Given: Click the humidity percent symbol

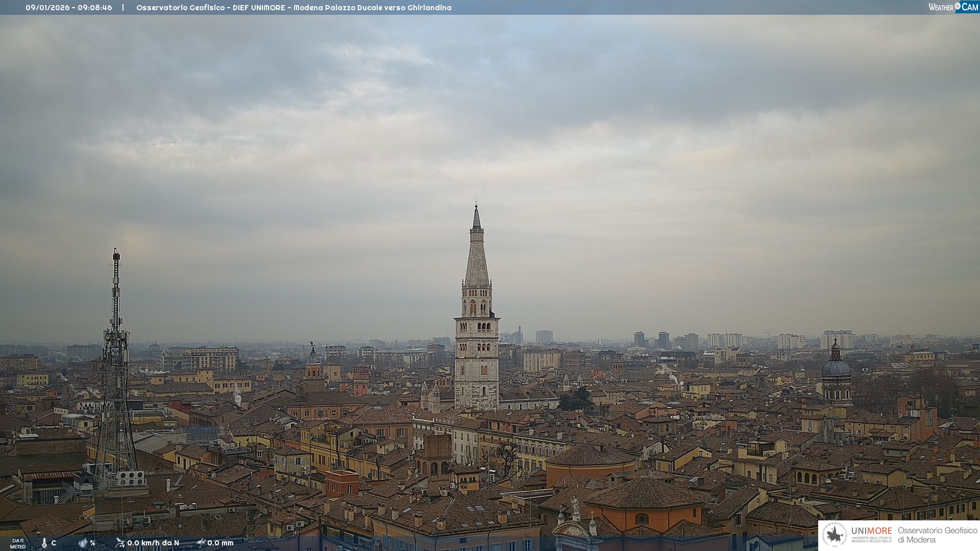Looking at the screenshot, I should [92, 543].
